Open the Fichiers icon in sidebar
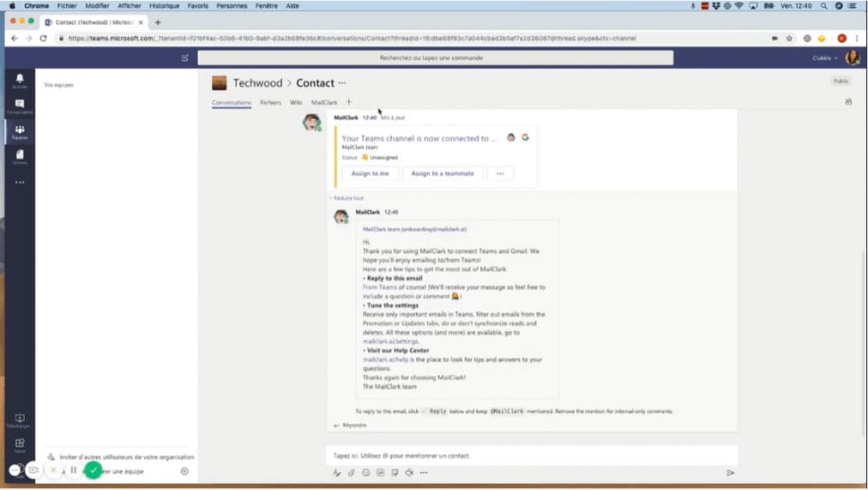The image size is (868, 490). pyautogui.click(x=20, y=157)
